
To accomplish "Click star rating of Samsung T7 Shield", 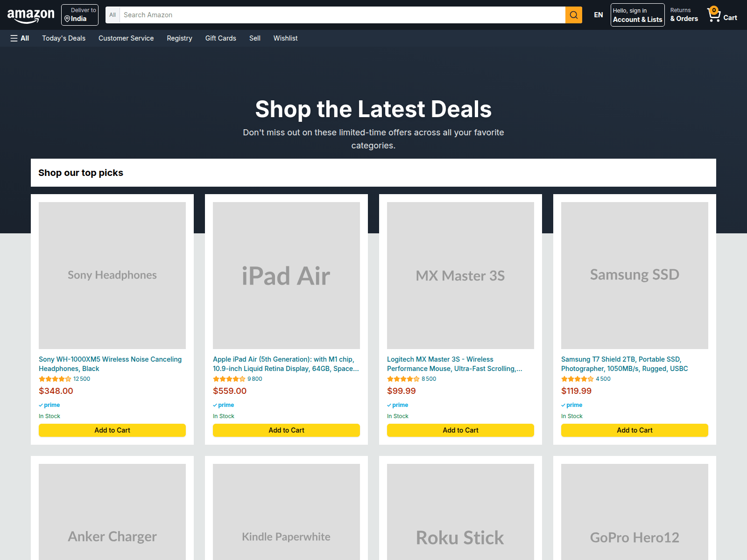I will (578, 379).
